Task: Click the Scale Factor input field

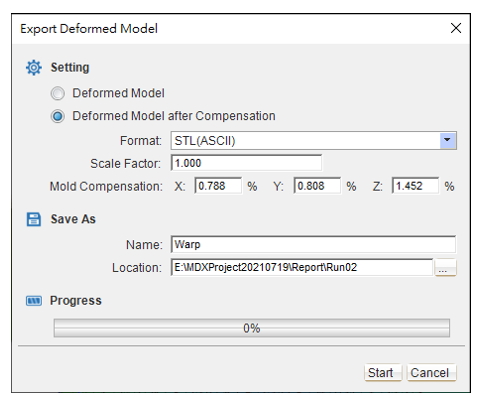Action: click(x=246, y=163)
